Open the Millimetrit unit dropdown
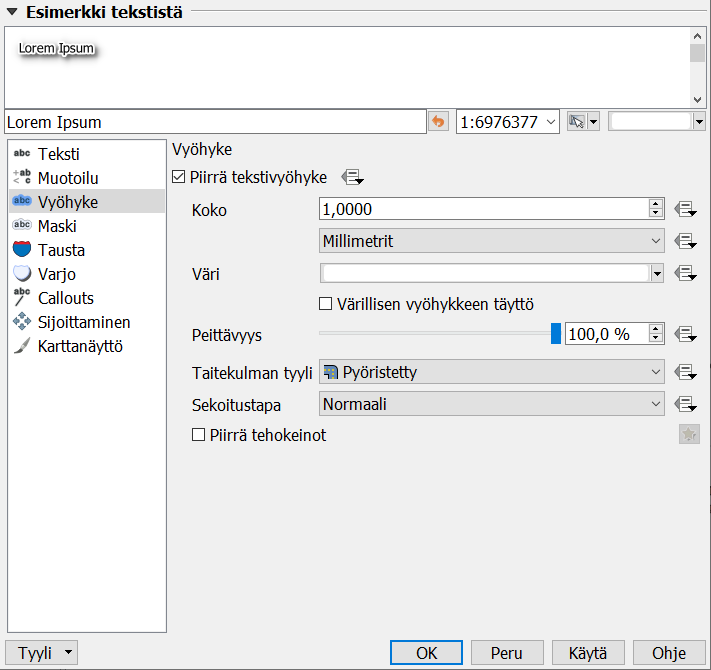The image size is (711, 670). click(x=491, y=241)
